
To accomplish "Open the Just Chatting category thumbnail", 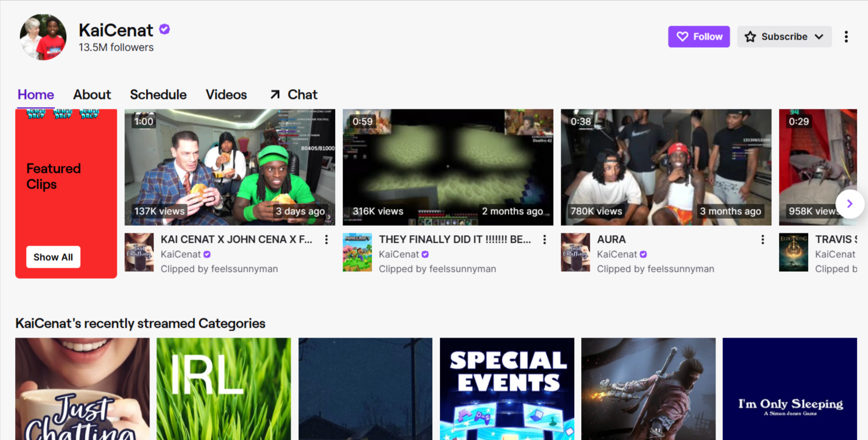I will tap(83, 388).
